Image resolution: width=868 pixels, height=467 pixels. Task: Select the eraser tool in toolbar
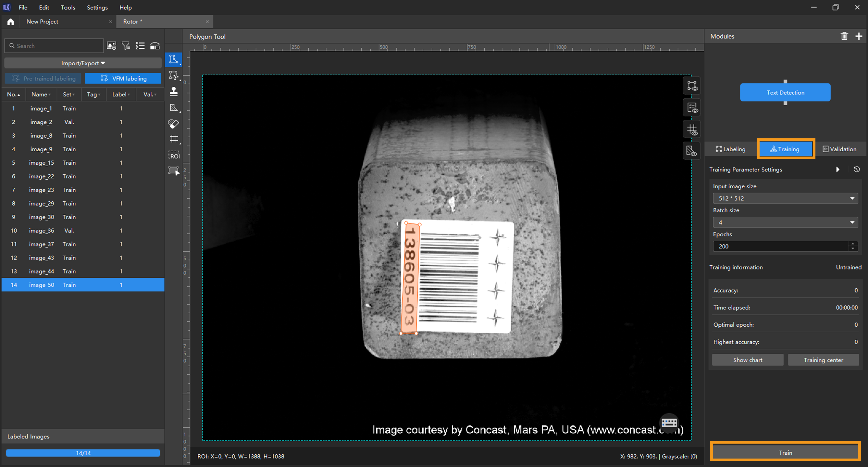tap(174, 124)
